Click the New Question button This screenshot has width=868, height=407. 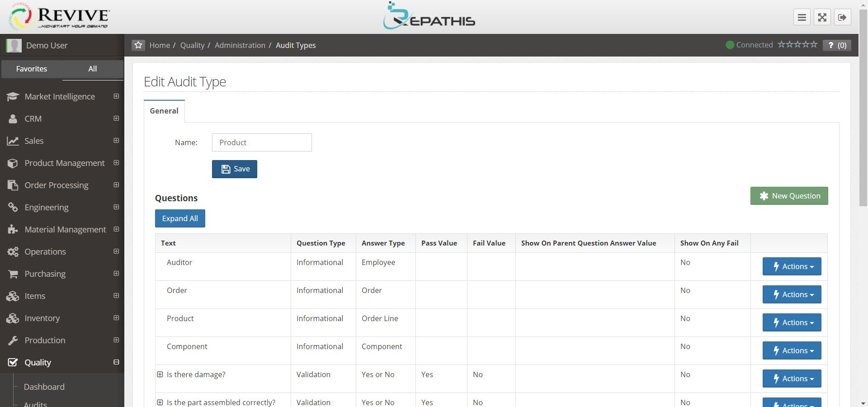(789, 196)
